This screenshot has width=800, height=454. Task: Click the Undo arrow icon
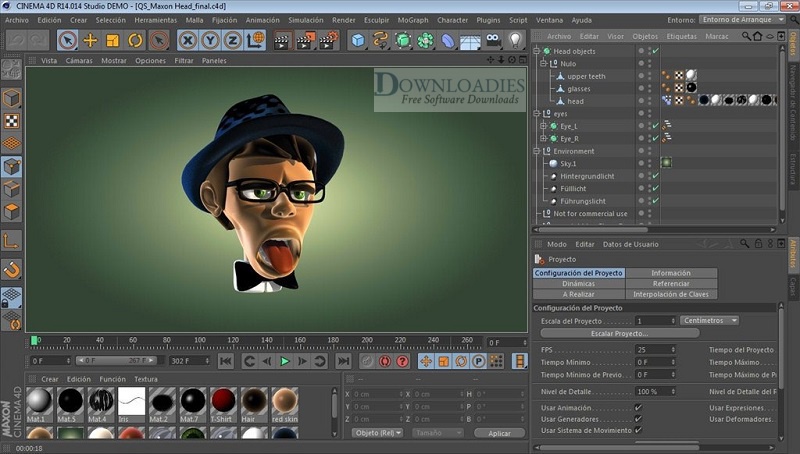15,40
